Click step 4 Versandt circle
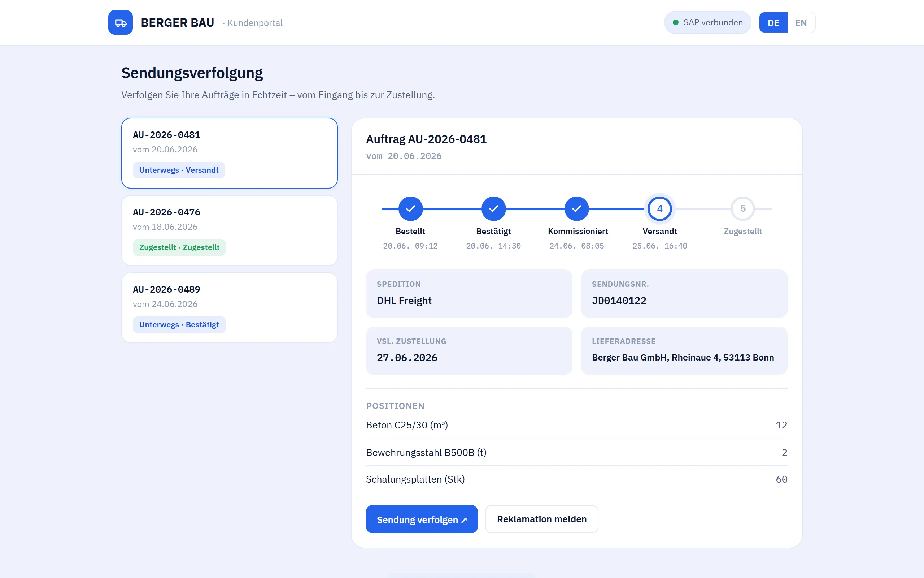This screenshot has height=578, width=924. (660, 209)
